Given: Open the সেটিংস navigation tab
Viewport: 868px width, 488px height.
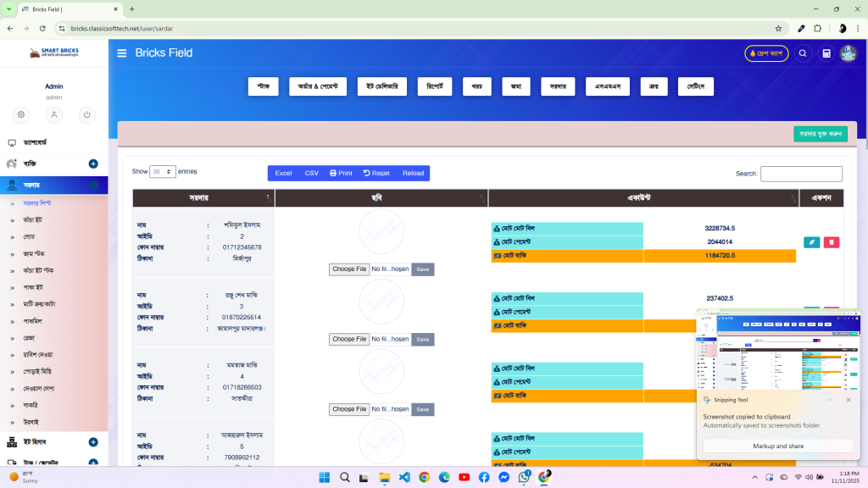Looking at the screenshot, I should pyautogui.click(x=695, y=86).
